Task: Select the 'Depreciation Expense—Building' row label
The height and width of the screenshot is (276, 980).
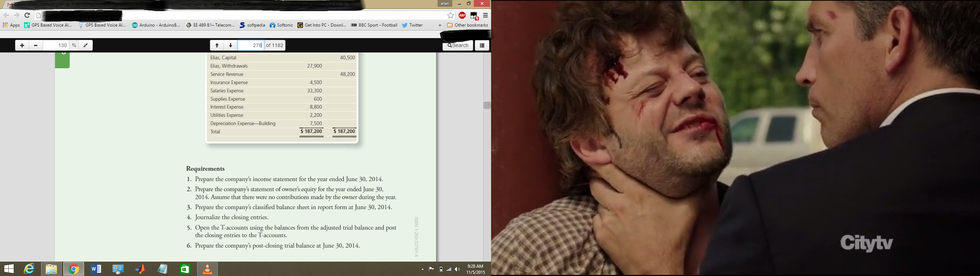Action: pos(243,124)
